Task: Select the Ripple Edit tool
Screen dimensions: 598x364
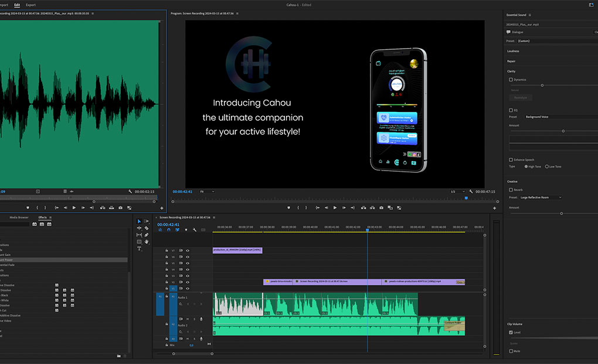Action: 139,228
